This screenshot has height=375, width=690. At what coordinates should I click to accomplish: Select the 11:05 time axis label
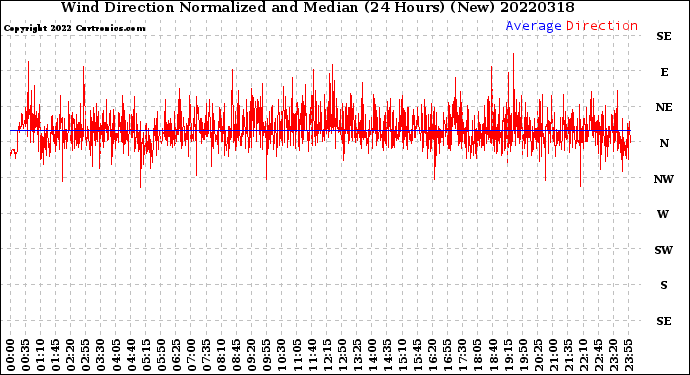point(297,355)
